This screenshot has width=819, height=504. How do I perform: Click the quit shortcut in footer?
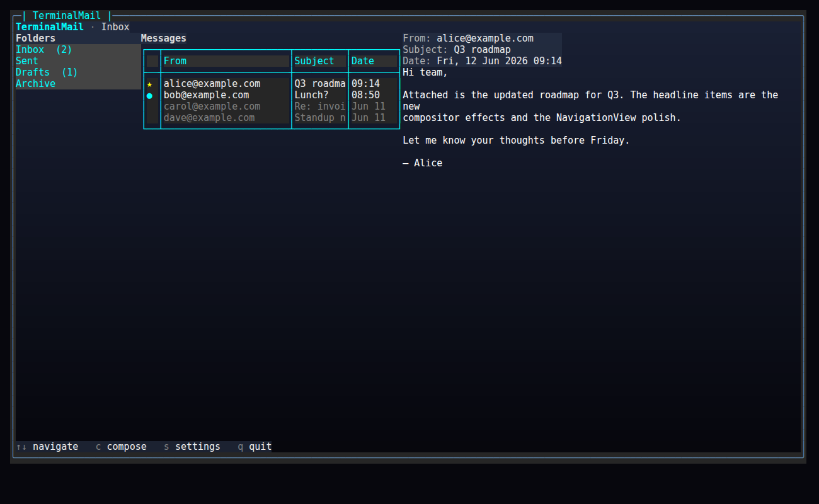(255, 447)
